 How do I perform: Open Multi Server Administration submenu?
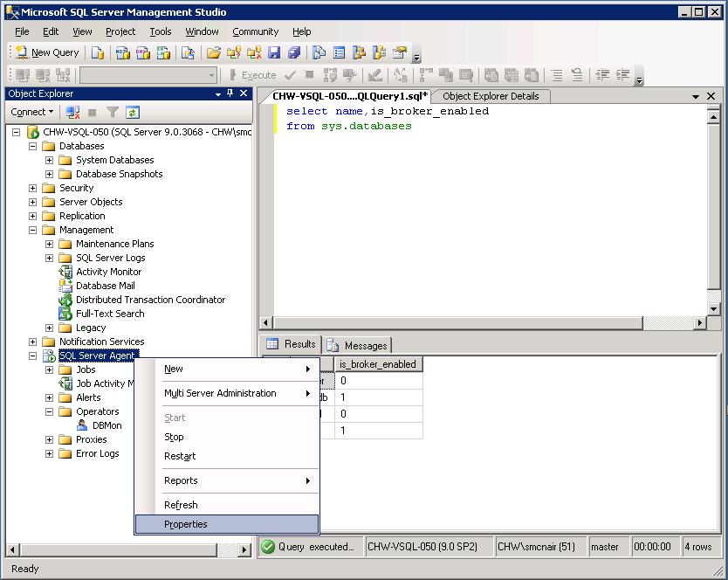pos(227,393)
